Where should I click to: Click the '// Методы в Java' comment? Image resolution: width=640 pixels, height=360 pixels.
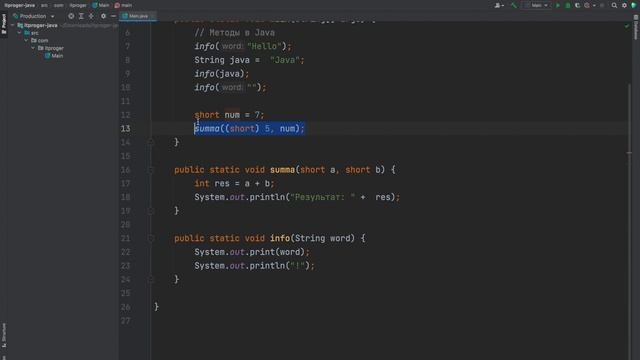[235, 33]
